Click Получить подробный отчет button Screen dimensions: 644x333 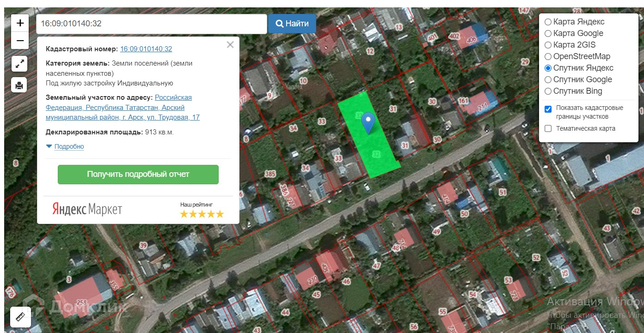(138, 175)
